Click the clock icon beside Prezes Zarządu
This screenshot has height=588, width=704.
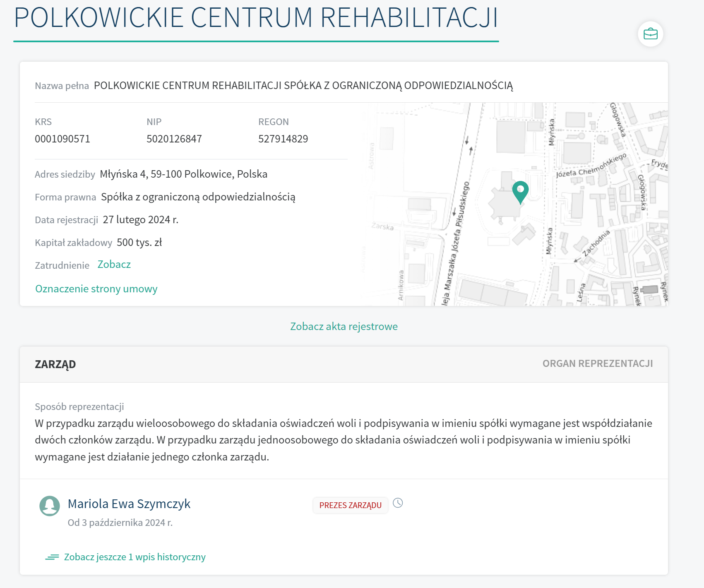coord(398,503)
